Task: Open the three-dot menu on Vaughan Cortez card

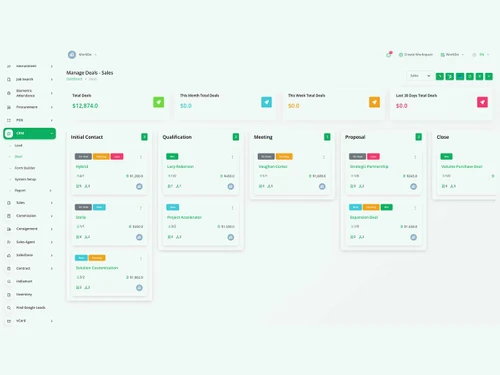Action: [324, 157]
